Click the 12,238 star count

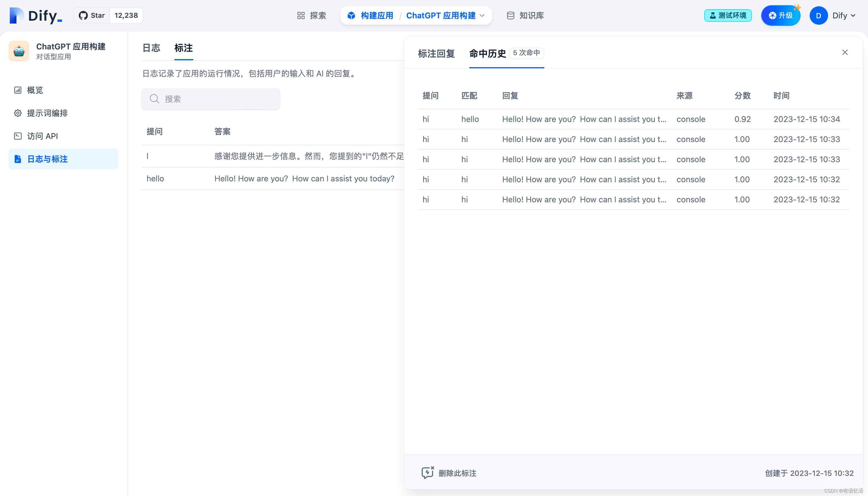(126, 16)
